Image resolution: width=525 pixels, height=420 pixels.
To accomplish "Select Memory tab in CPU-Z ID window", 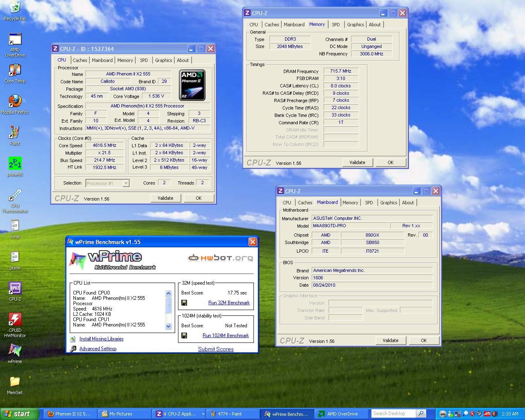I will [x=125, y=60].
